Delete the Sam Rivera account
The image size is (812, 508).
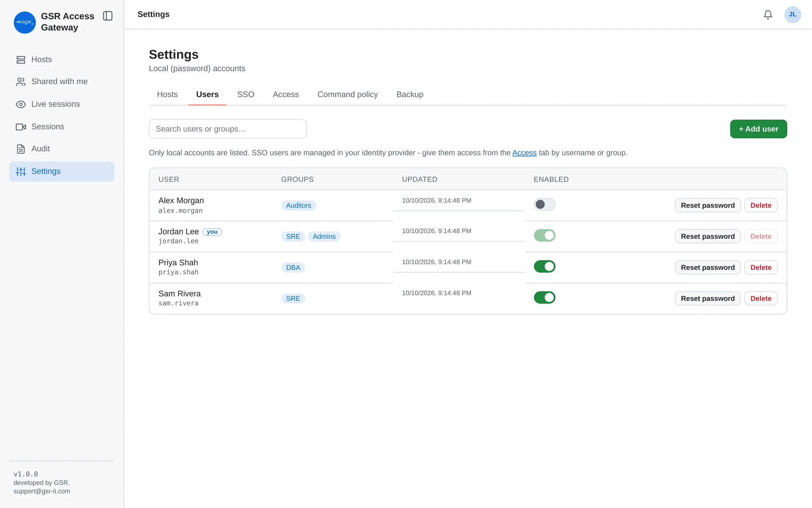click(761, 298)
